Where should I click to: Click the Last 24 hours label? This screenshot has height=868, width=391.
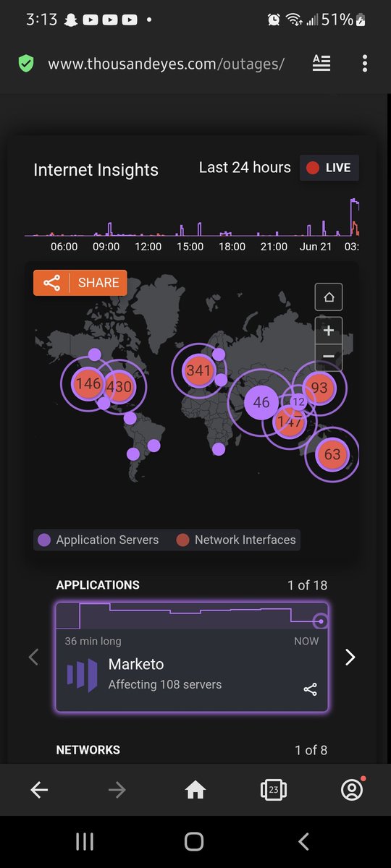(x=245, y=168)
